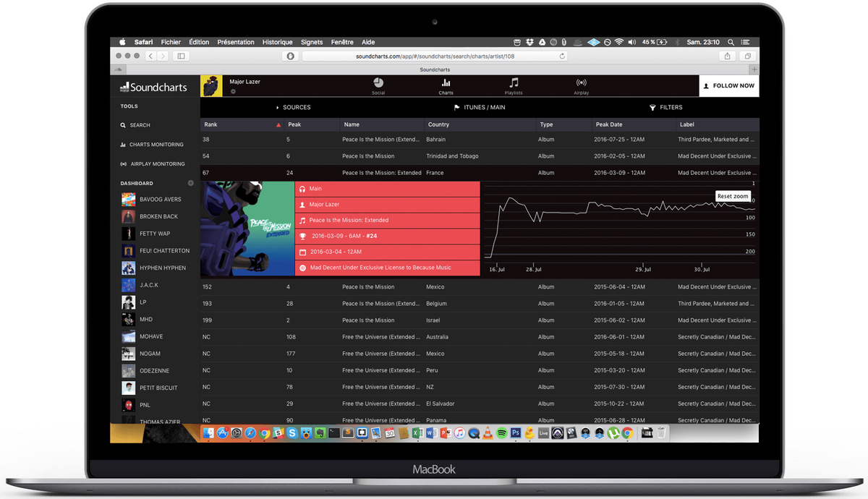Select the Trinidad and Tobago row

(x=480, y=156)
